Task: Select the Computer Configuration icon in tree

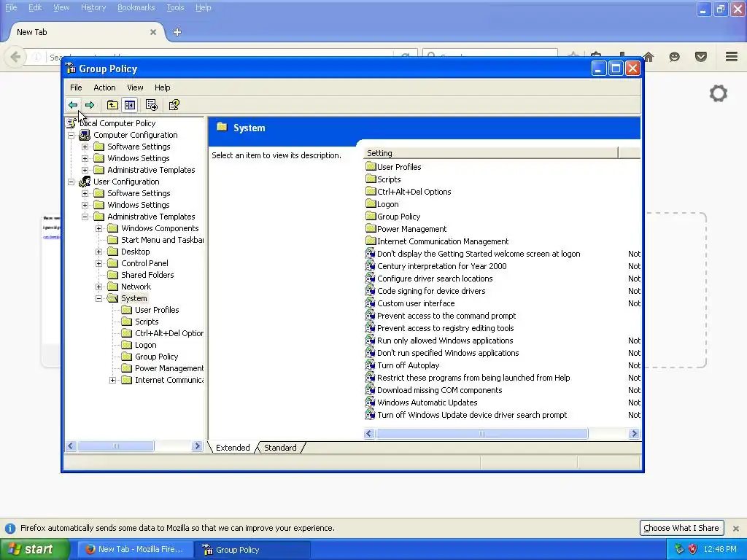Action: click(x=85, y=135)
